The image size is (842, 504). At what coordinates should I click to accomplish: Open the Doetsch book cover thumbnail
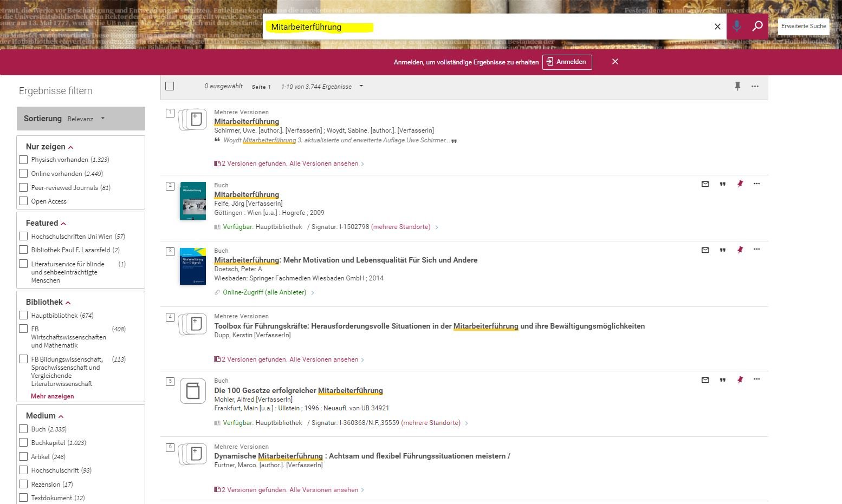(193, 266)
